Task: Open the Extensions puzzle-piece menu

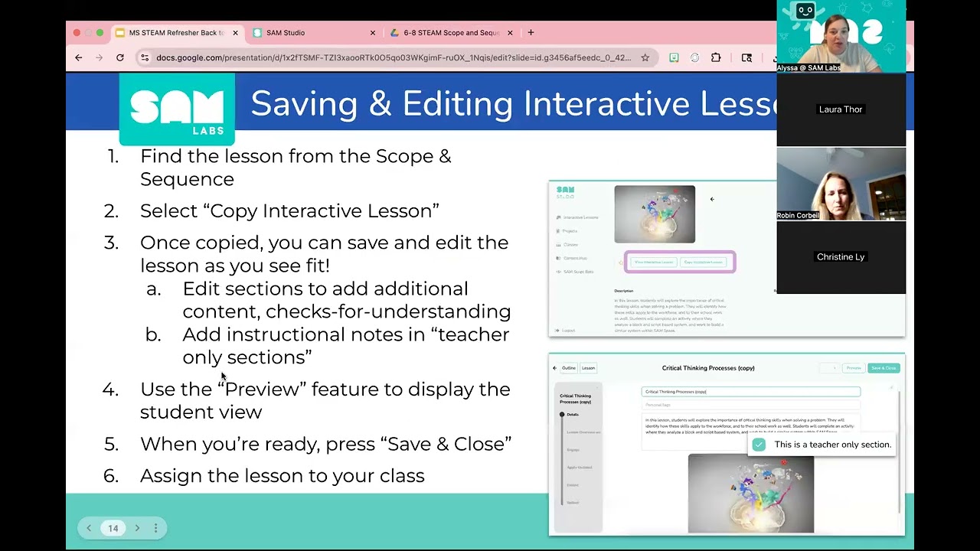Action: (716, 57)
